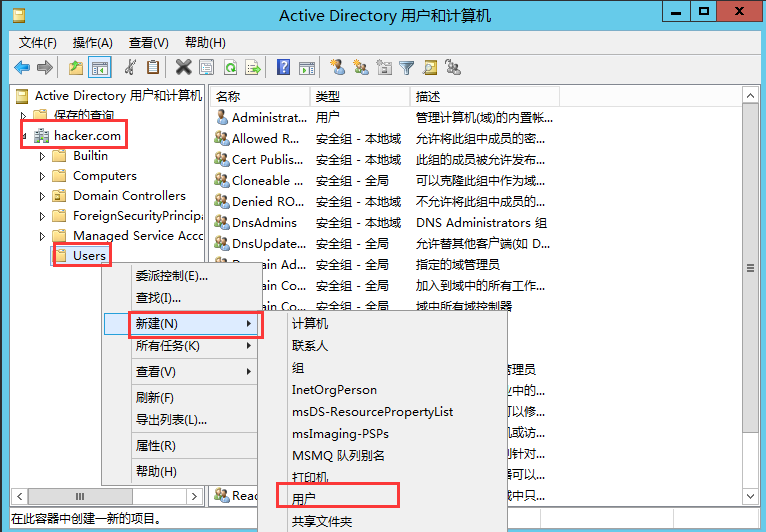Open the 所有任务(K) submenu

194,346
